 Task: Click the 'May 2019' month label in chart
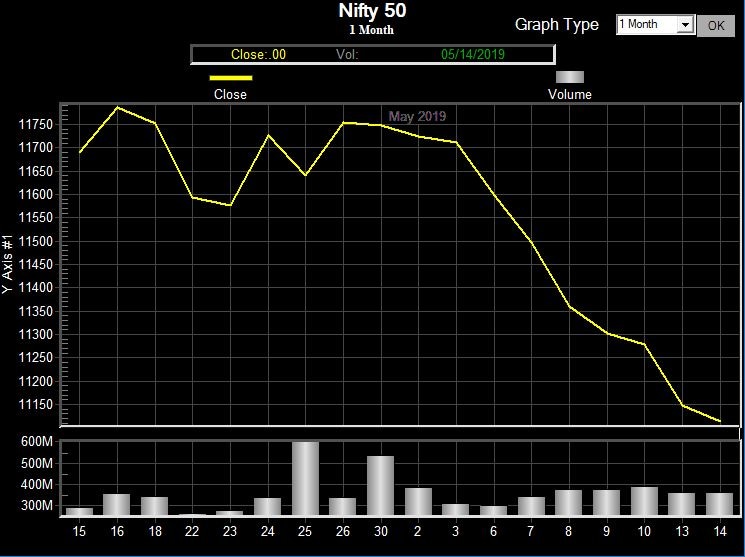click(417, 117)
